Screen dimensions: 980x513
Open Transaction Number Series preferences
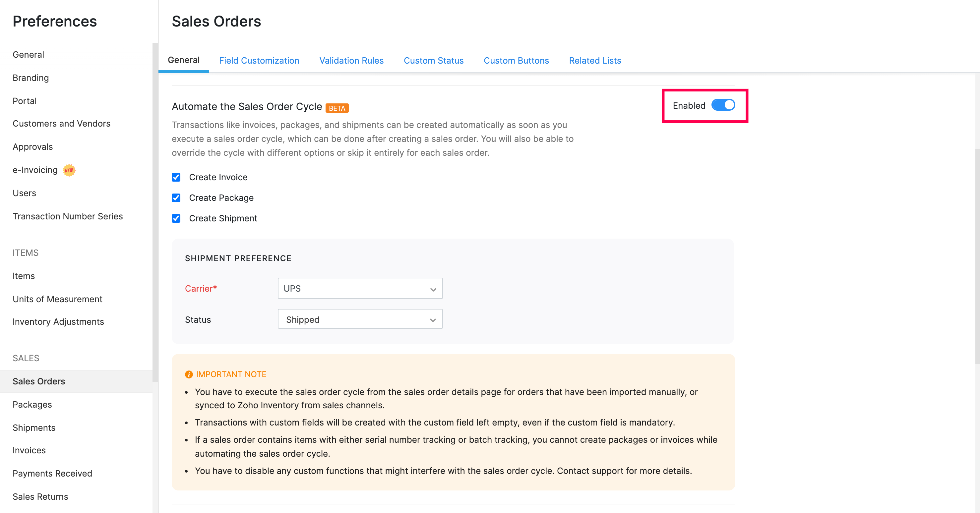point(68,216)
